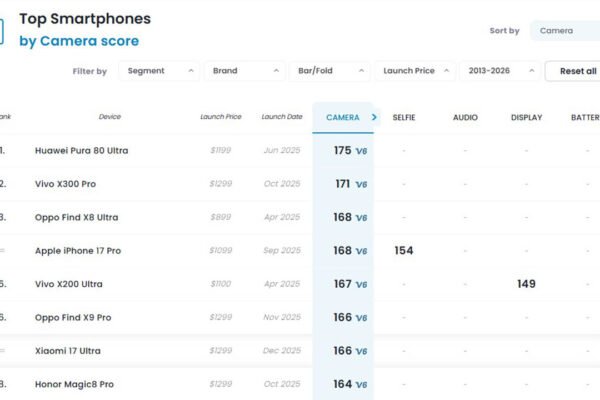
Task: Click the V6 badge for Vivo X300 Pro
Action: click(x=361, y=184)
